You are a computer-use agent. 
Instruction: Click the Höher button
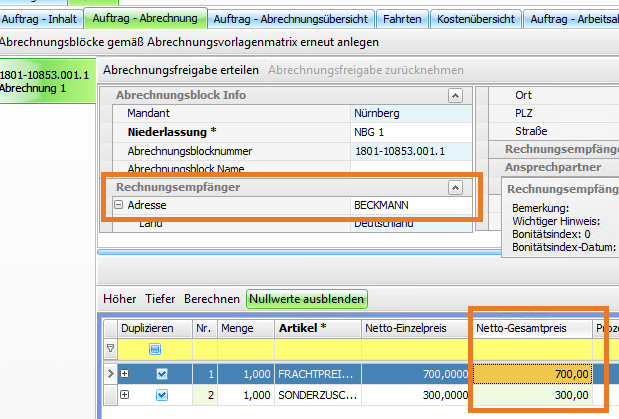click(120, 298)
